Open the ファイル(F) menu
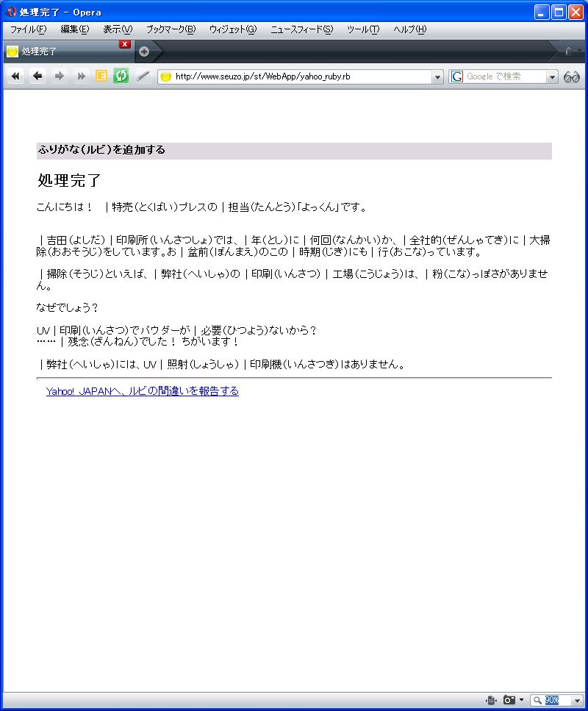The height and width of the screenshot is (711, 588). click(28, 29)
